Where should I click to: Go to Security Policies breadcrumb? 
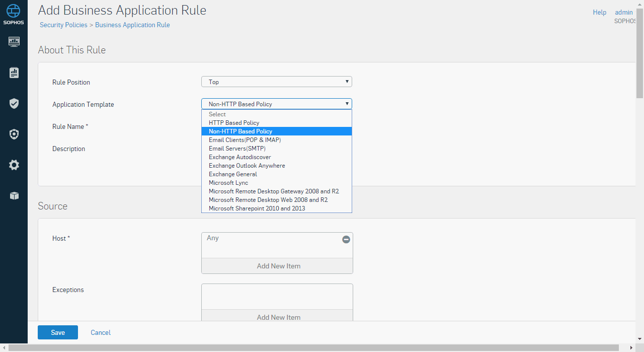pyautogui.click(x=63, y=25)
